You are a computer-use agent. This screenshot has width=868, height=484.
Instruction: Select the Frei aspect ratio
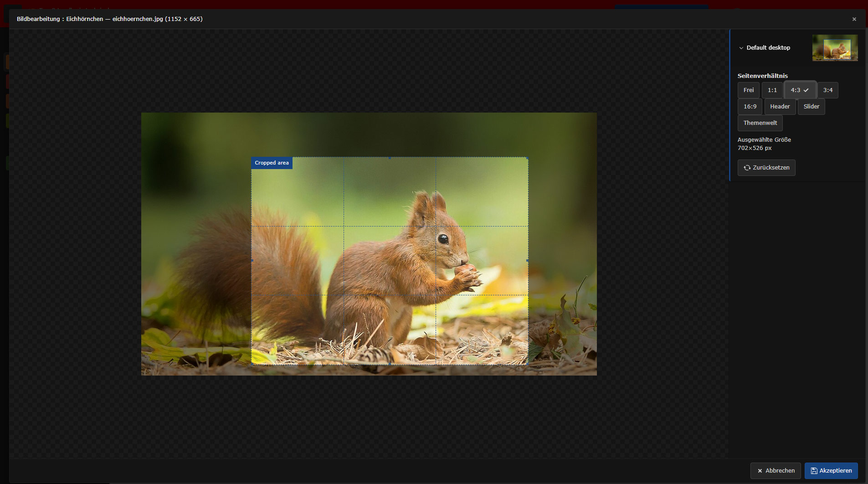point(749,90)
